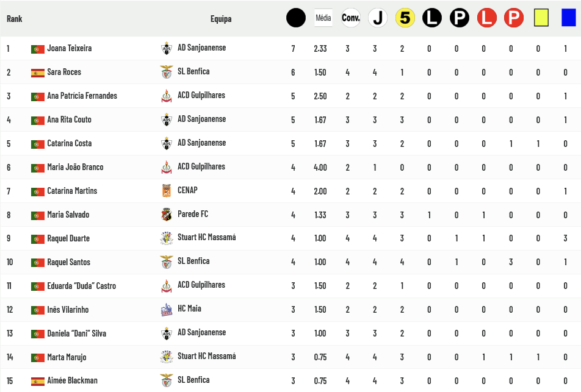This screenshot has width=581, height=392.
Task: Click the white J games icon
Action: click(378, 18)
